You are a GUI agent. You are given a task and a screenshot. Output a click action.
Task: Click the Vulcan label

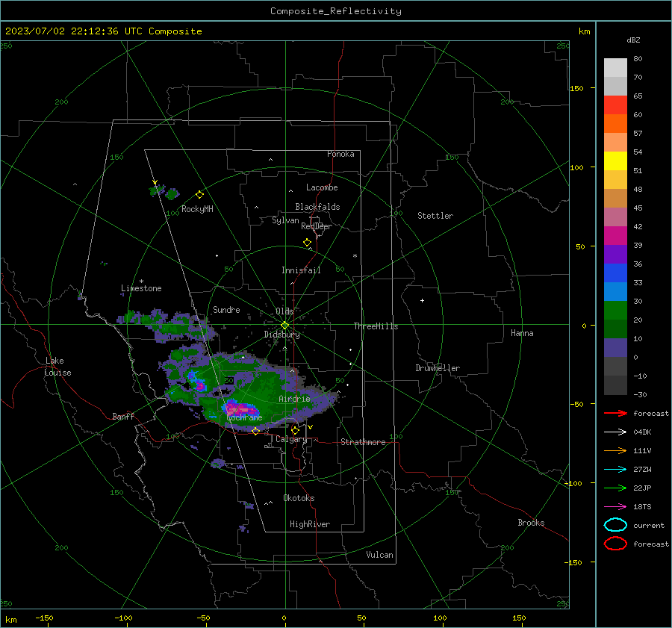380,555
